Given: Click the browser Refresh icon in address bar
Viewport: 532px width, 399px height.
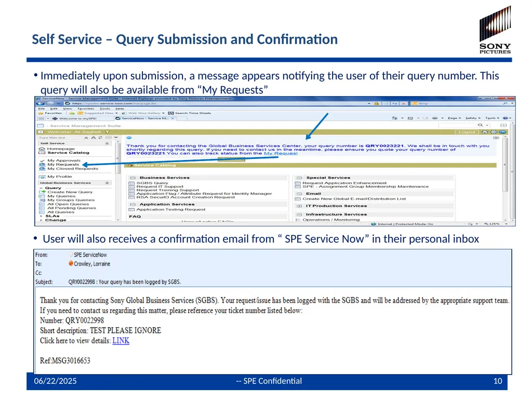Looking at the screenshot, I should coord(395,103).
